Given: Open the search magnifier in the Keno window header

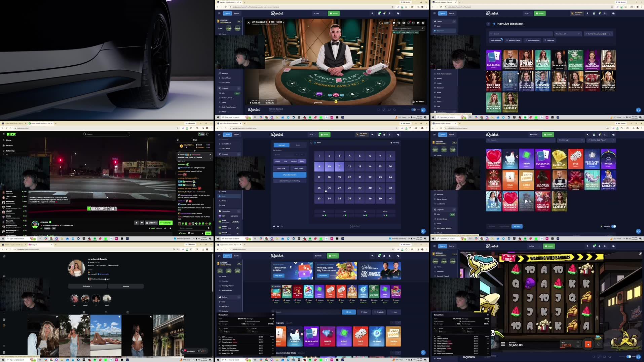Looking at the screenshot, I should coord(372,134).
